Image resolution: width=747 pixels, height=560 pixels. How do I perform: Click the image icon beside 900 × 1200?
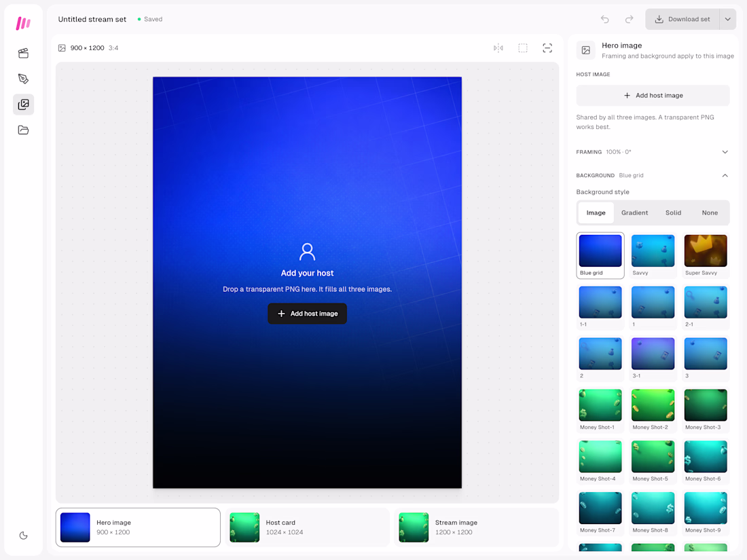point(62,48)
